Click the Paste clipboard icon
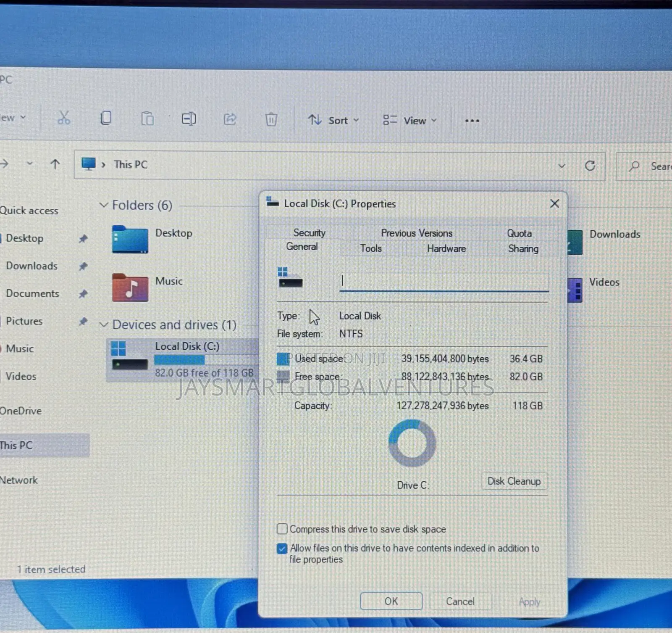The image size is (672, 633). click(147, 119)
